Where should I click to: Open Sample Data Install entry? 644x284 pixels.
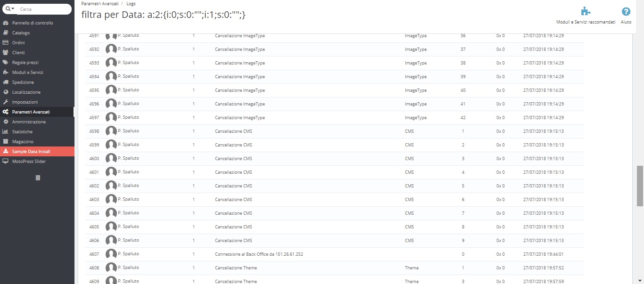click(37, 152)
